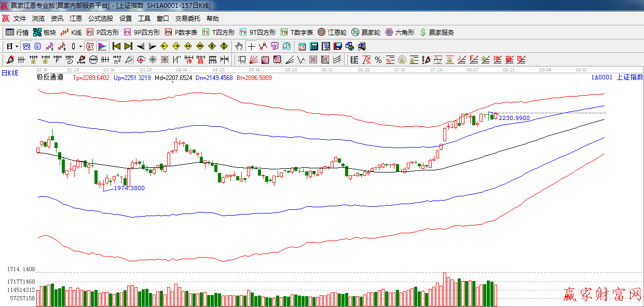Click the 2230.9900 price label
The image size is (644, 307).
[x=514, y=118]
